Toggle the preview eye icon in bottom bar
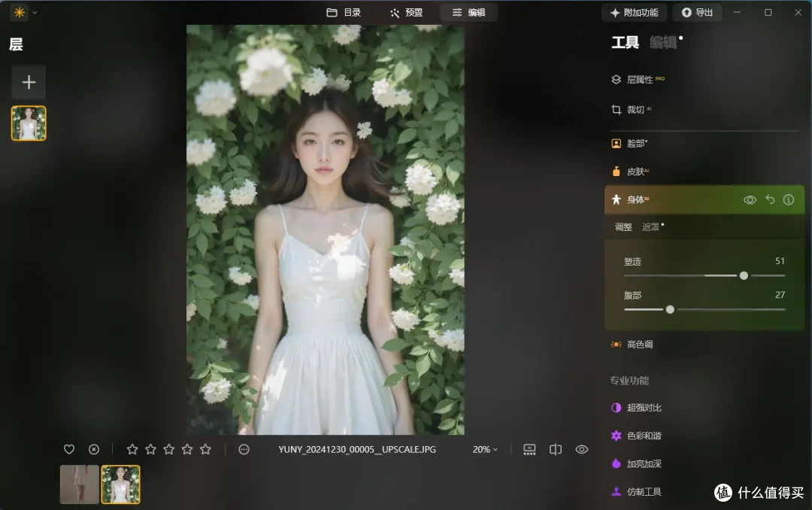 tap(581, 449)
